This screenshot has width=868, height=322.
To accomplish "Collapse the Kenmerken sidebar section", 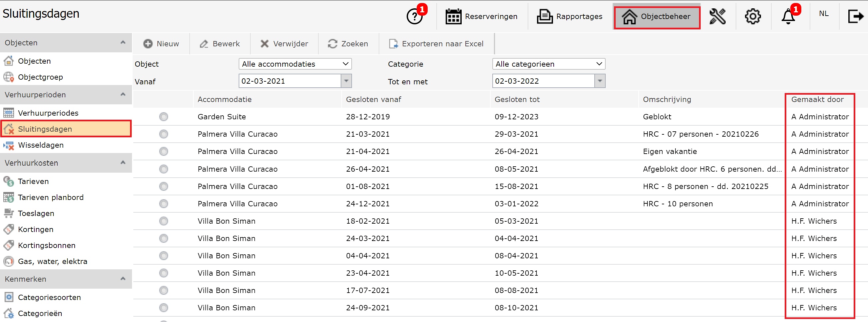I will [123, 279].
